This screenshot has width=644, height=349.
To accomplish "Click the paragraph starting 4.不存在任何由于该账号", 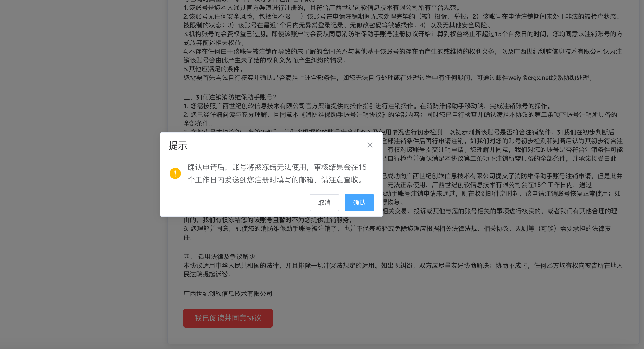I will point(403,56).
